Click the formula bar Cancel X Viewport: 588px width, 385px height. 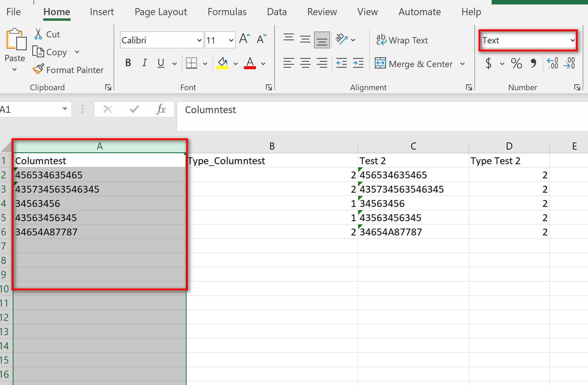tap(108, 109)
